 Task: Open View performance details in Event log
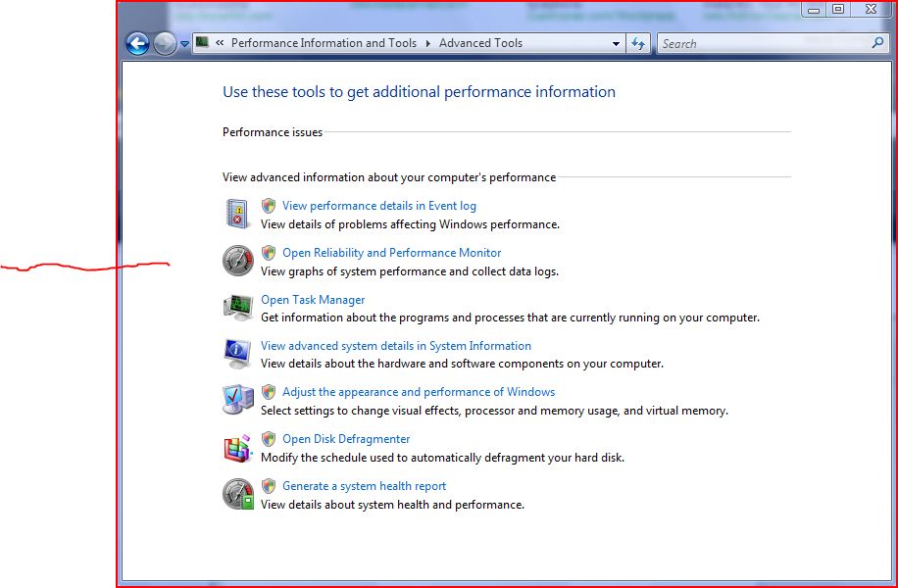point(379,206)
